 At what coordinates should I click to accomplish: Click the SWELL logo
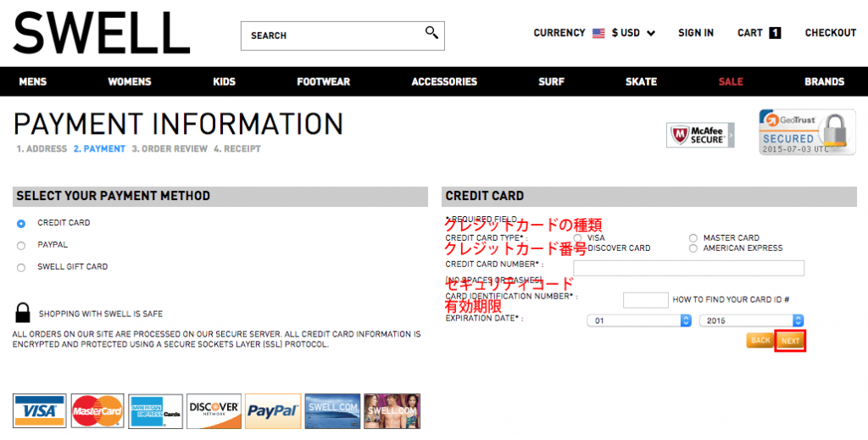pyautogui.click(x=102, y=33)
